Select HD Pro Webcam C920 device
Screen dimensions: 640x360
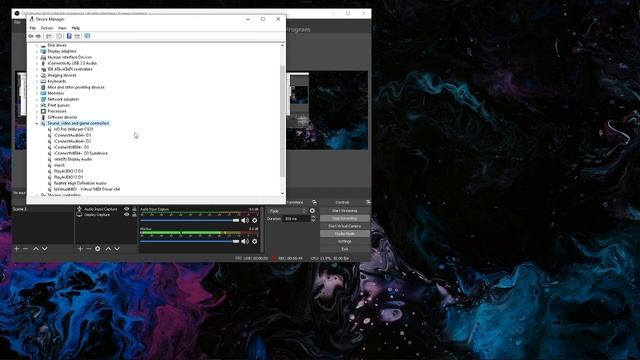coord(73,129)
